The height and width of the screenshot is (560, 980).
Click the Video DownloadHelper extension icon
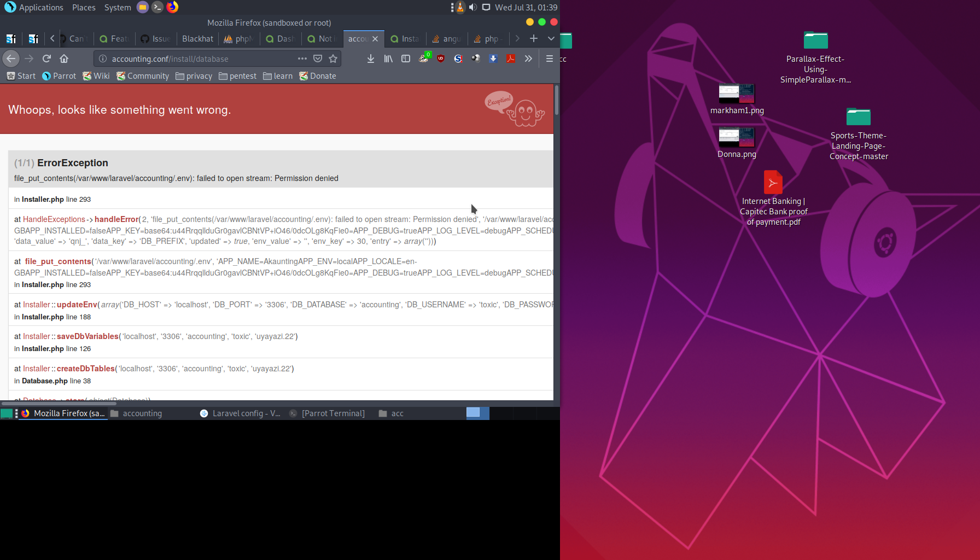(x=493, y=59)
